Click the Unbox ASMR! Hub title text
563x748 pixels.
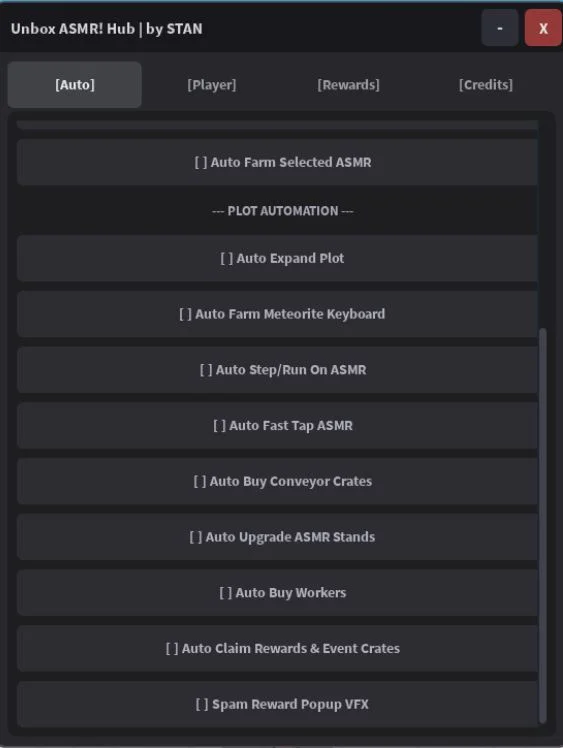(x=106, y=29)
